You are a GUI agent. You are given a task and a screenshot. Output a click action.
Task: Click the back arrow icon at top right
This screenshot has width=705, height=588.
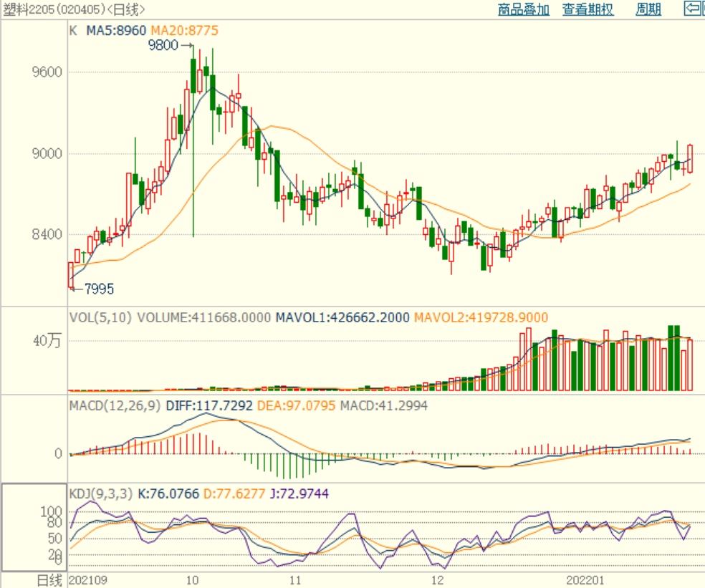click(694, 9)
